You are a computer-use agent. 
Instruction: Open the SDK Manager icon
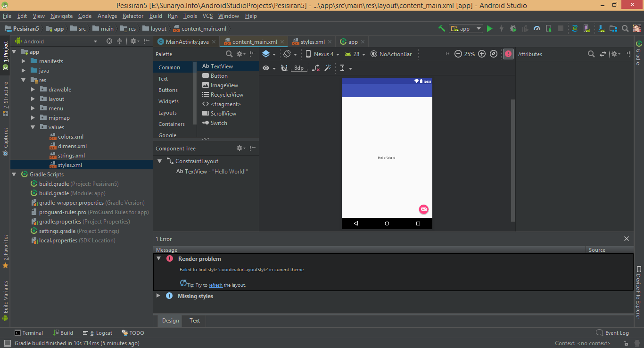tap(602, 29)
